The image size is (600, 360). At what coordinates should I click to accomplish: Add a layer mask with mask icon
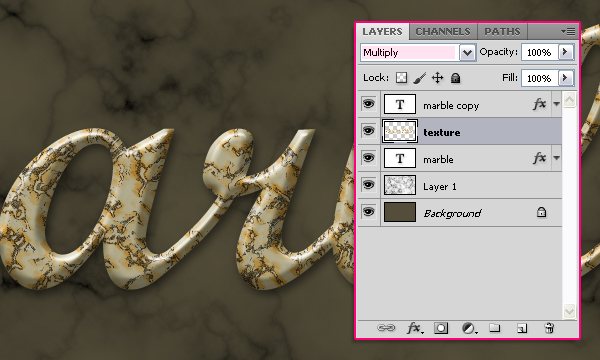click(441, 328)
